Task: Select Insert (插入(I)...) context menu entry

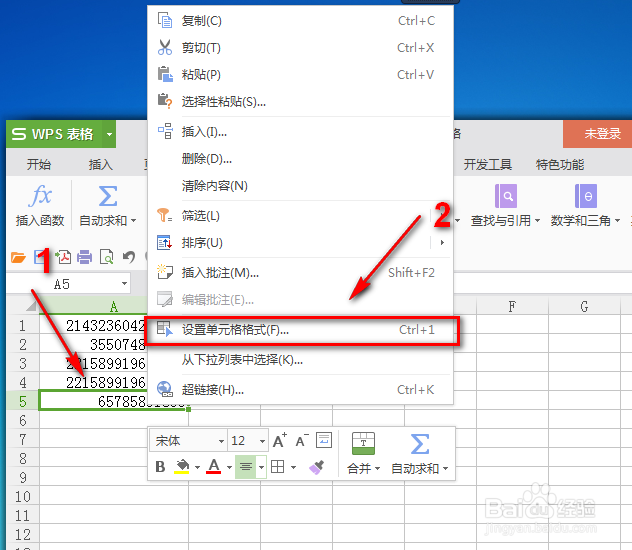Action: click(300, 132)
